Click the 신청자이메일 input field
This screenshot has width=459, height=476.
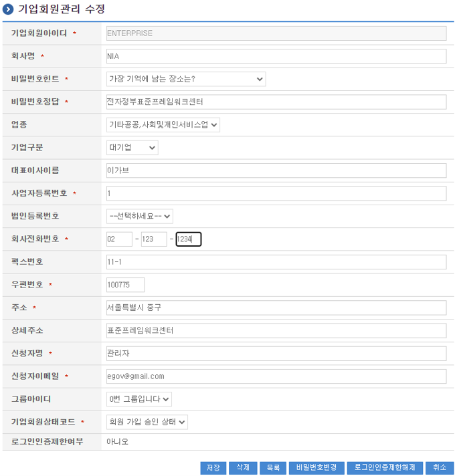tap(276, 376)
